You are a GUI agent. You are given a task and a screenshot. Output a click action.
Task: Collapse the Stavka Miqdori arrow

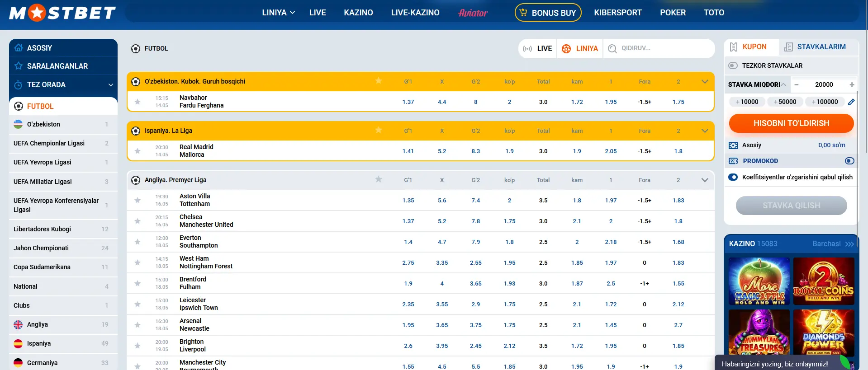(783, 84)
